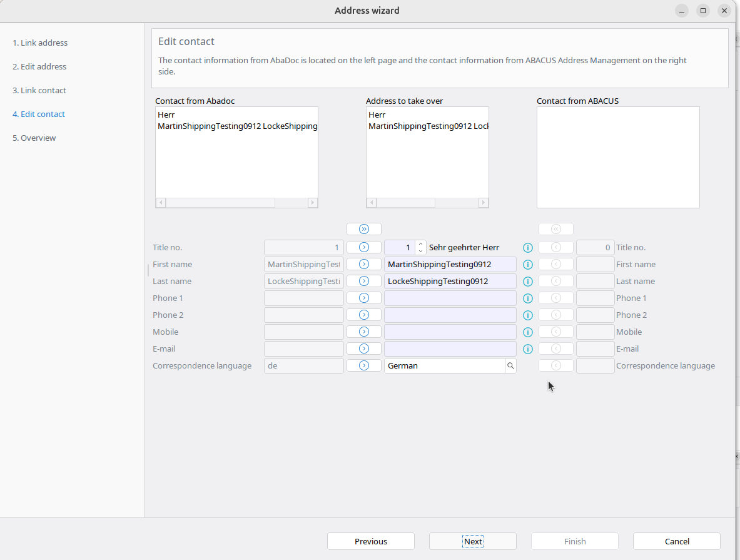Open info icon next to Title no.
Image resolution: width=740 pixels, height=560 pixels.
[527, 248]
